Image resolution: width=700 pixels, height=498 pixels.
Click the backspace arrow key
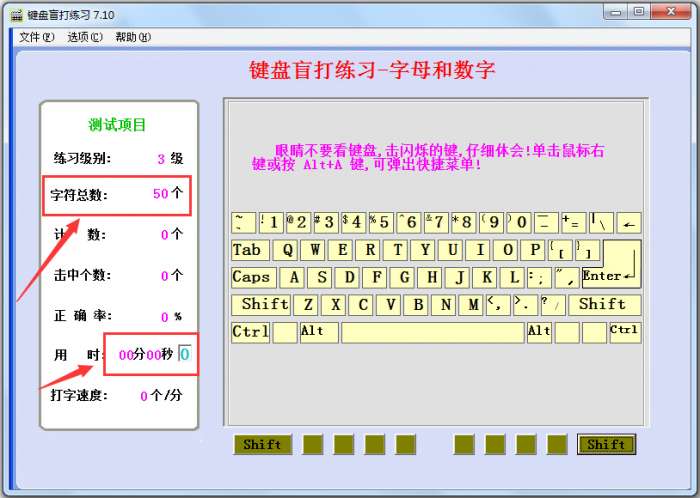click(x=629, y=223)
